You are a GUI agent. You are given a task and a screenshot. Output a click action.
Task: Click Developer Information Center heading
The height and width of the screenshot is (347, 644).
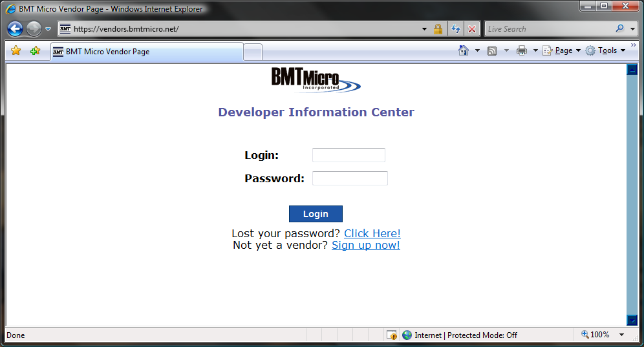pyautogui.click(x=316, y=112)
